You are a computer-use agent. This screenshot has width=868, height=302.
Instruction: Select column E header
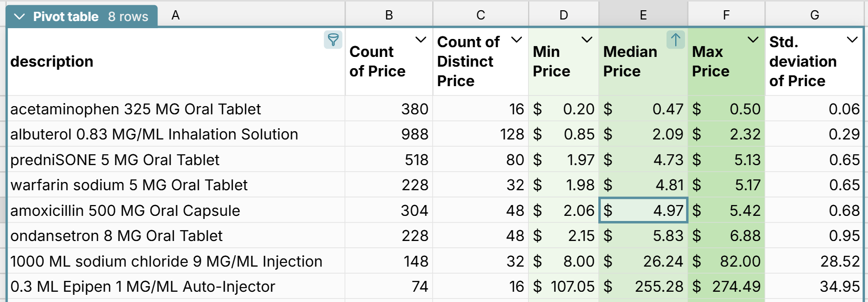643,15
